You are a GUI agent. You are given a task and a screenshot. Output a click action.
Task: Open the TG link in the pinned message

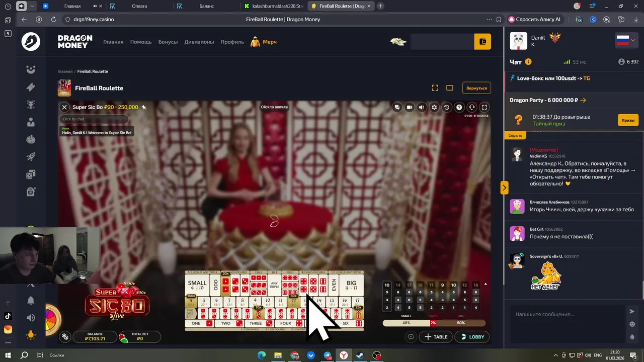(586, 78)
